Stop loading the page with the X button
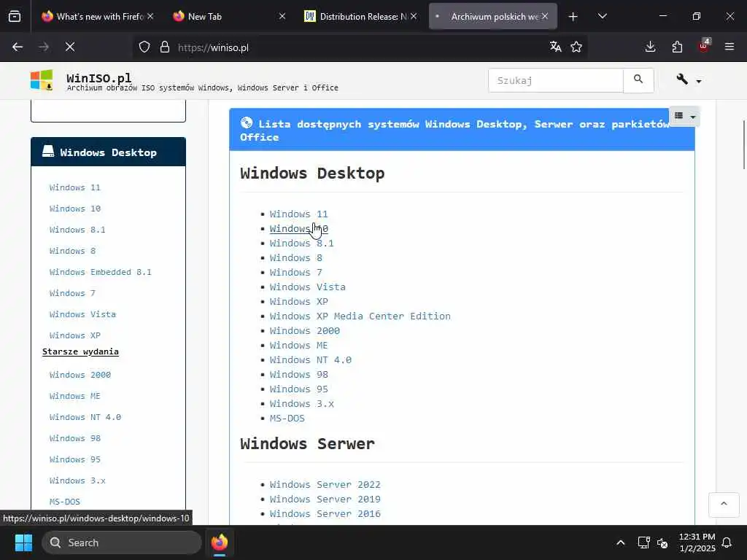This screenshot has width=747, height=560. [x=70, y=47]
